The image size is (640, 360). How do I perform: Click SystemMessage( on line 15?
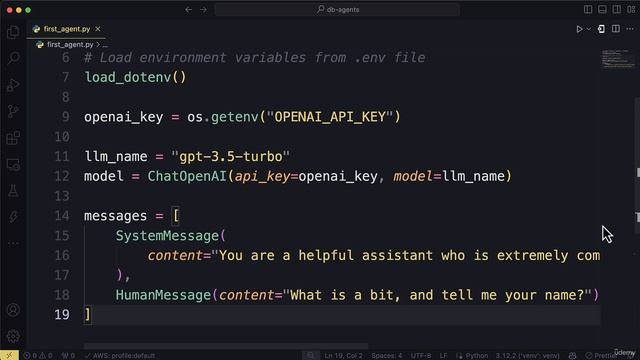pos(171,236)
